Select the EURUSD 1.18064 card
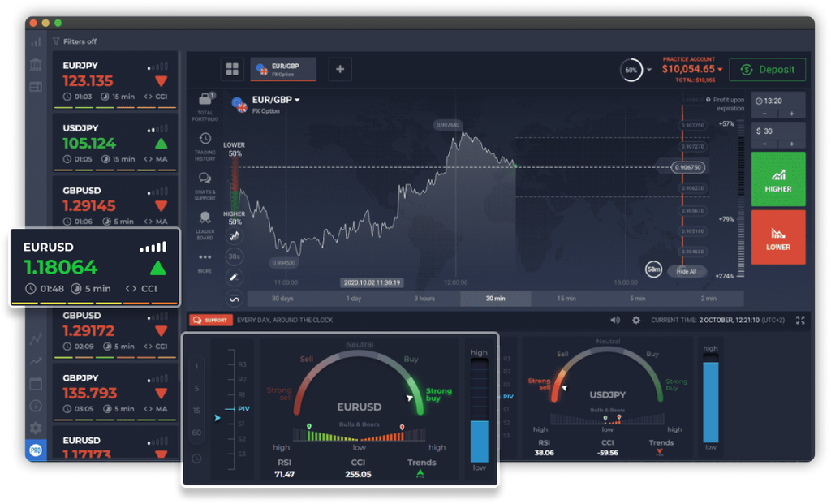 point(96,268)
